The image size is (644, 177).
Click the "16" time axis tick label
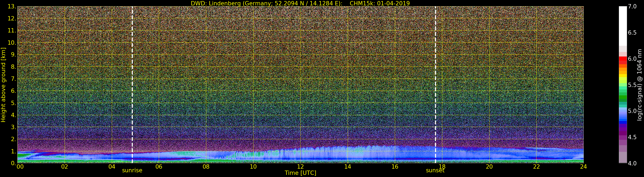(395, 167)
